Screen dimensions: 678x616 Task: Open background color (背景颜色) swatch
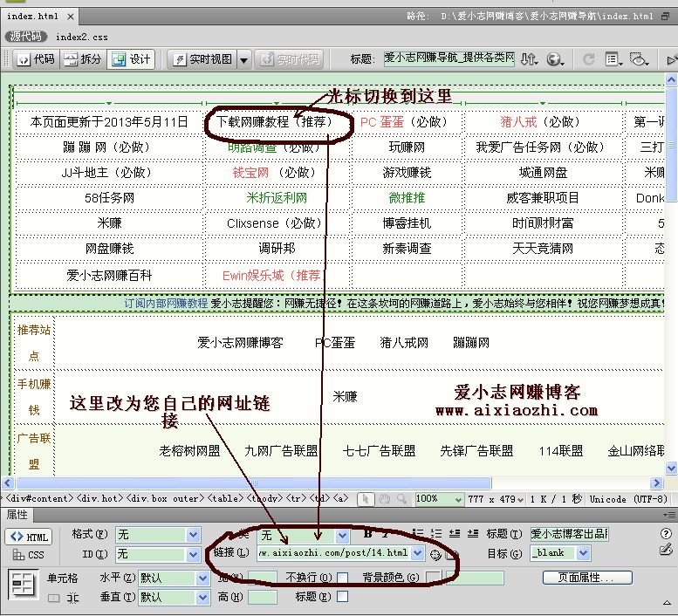click(434, 578)
